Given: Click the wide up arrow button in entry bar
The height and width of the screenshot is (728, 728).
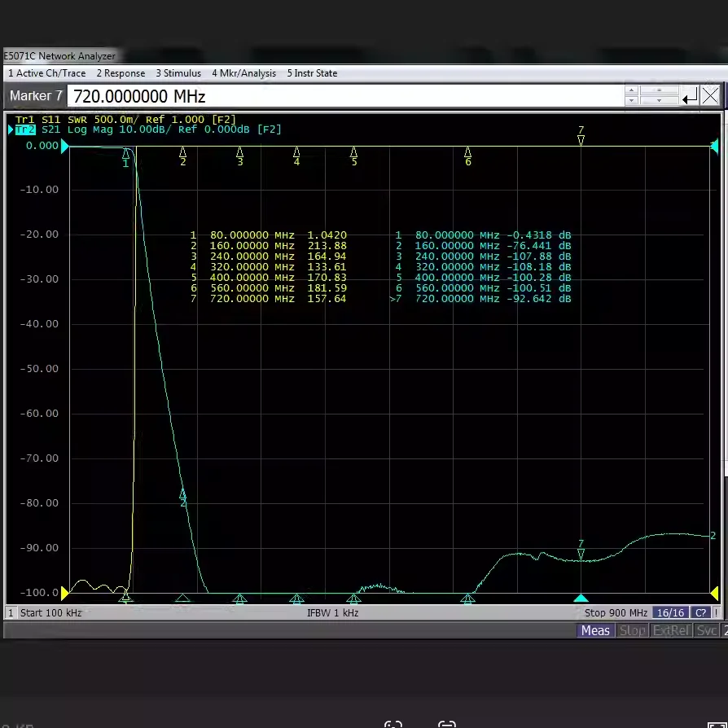Looking at the screenshot, I should 659,90.
